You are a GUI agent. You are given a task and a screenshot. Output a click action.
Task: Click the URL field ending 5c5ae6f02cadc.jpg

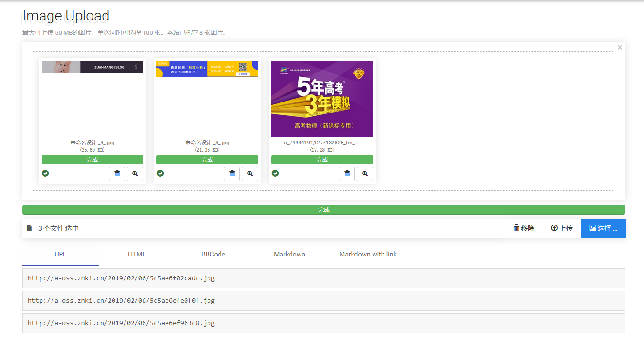(x=324, y=278)
